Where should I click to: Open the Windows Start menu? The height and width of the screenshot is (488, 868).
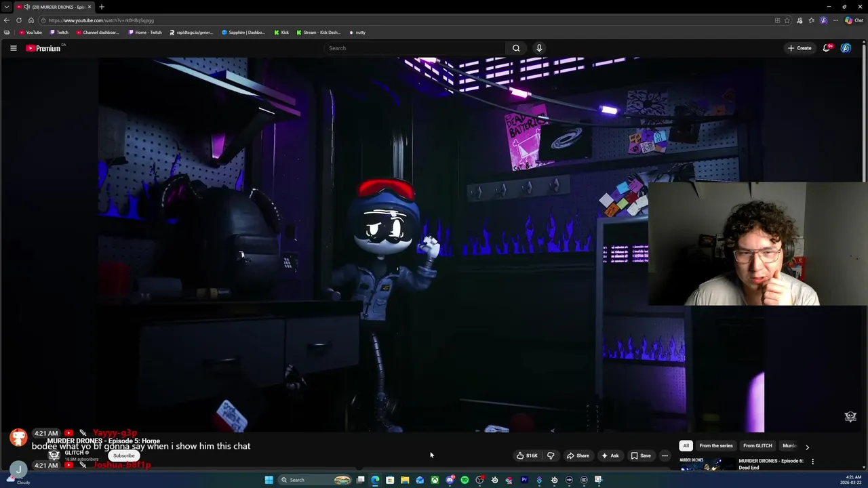pyautogui.click(x=269, y=480)
